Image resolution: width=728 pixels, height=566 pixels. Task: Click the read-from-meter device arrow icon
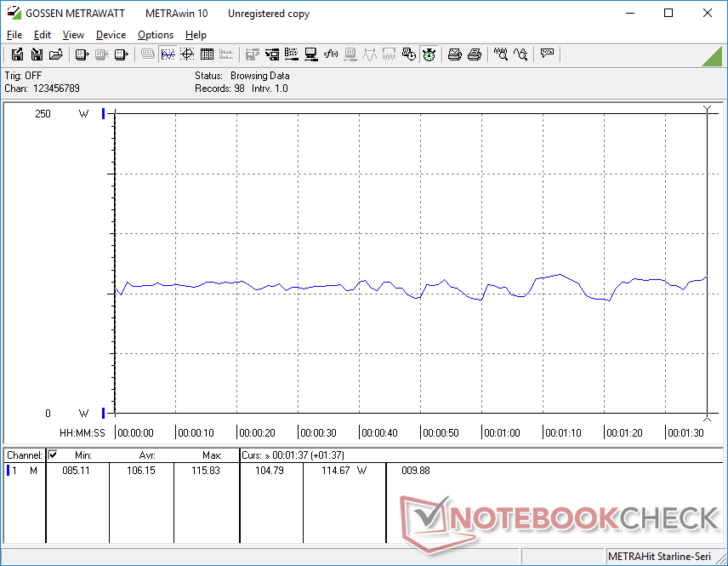(x=82, y=54)
